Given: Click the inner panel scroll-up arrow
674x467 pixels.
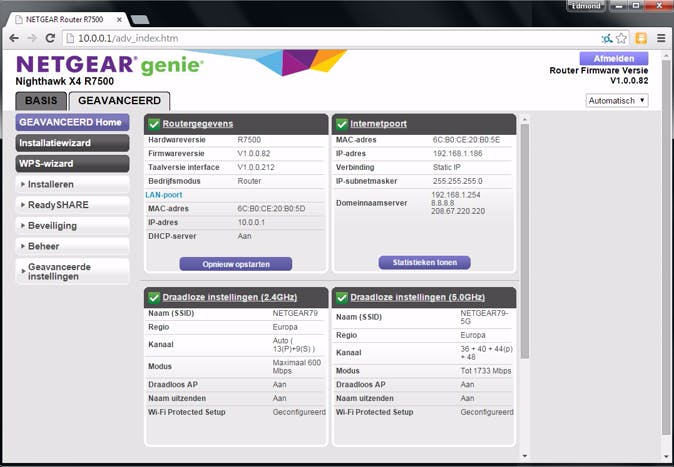Looking at the screenshot, I should click(x=524, y=119).
